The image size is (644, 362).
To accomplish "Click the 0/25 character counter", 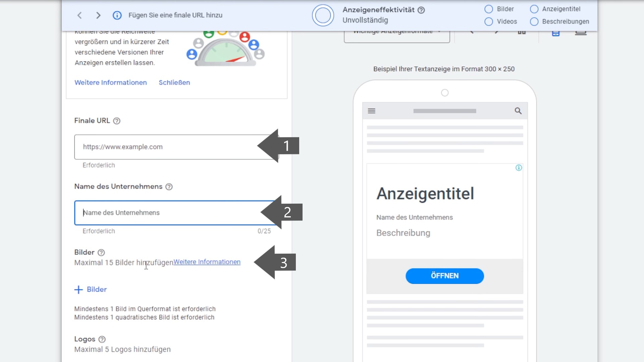I will 264,231.
